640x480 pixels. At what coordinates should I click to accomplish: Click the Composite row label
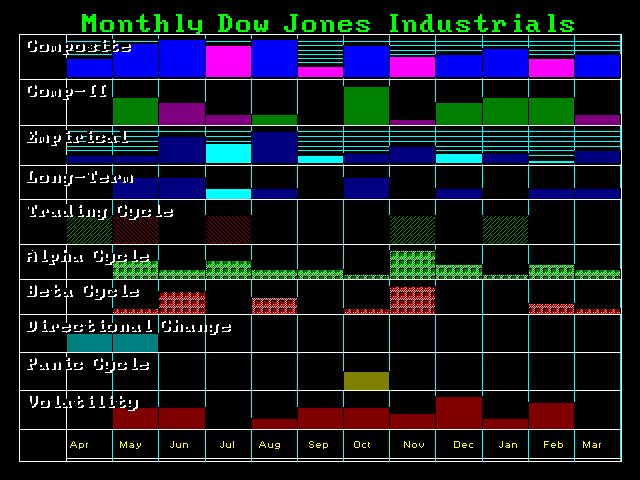[x=78, y=46]
